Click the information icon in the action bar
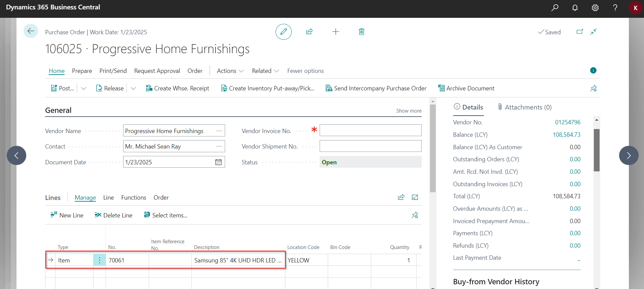The image size is (644, 289). pyautogui.click(x=593, y=70)
